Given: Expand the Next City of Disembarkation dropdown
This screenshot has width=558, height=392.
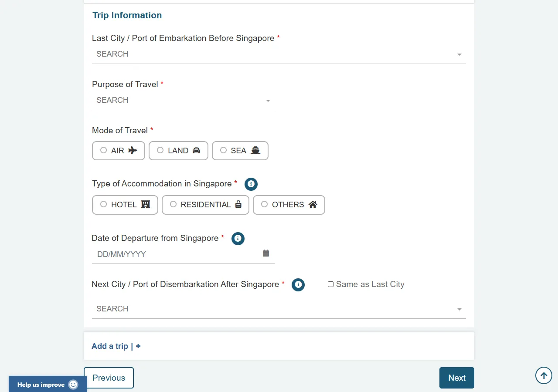Looking at the screenshot, I should [x=279, y=309].
